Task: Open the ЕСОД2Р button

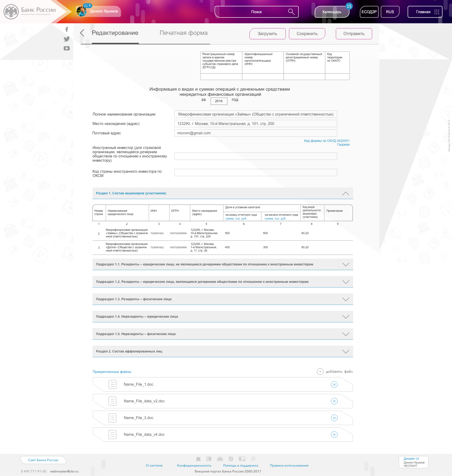Action: coord(369,12)
